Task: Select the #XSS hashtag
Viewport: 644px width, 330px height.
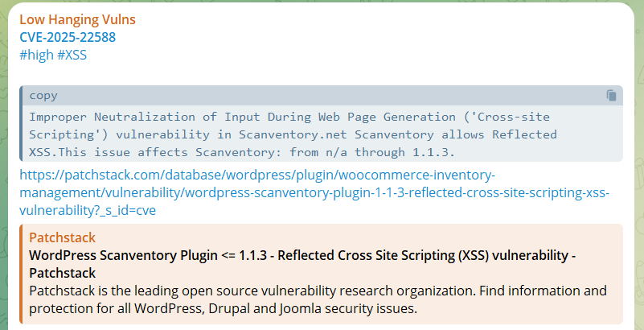Action: tap(72, 55)
